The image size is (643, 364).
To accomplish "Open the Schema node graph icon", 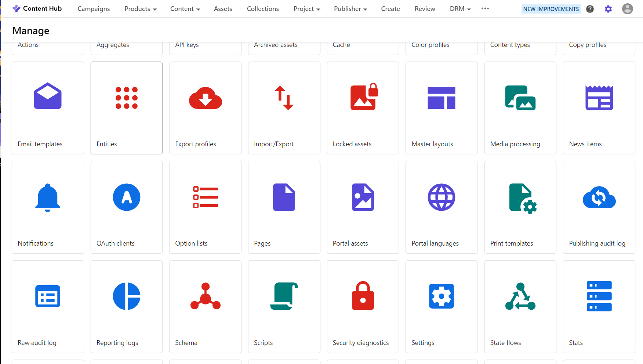I will pos(205,296).
